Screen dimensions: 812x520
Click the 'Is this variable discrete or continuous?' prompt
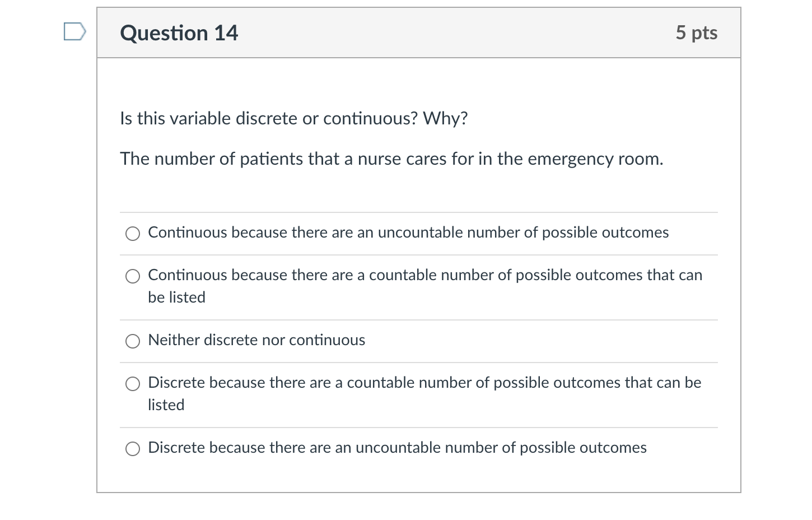[269, 118]
